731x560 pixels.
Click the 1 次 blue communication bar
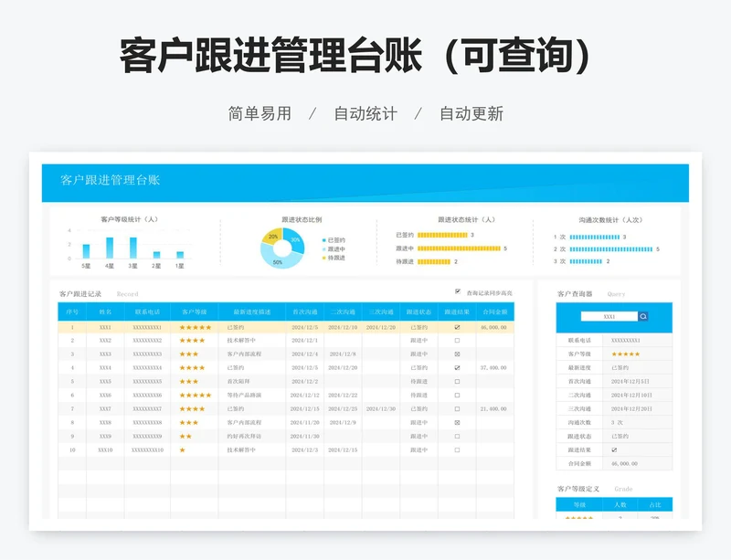[x=595, y=238]
